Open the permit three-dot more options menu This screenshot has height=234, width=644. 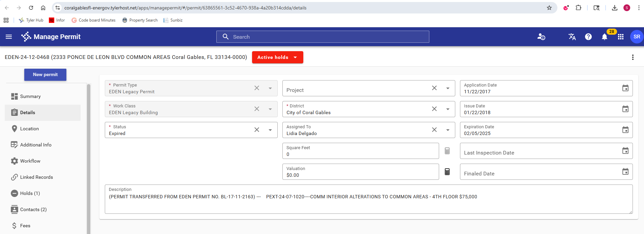pos(633,57)
